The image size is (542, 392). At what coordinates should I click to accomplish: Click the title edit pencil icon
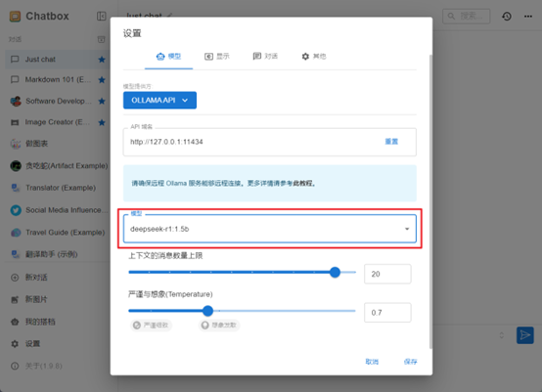click(x=169, y=16)
